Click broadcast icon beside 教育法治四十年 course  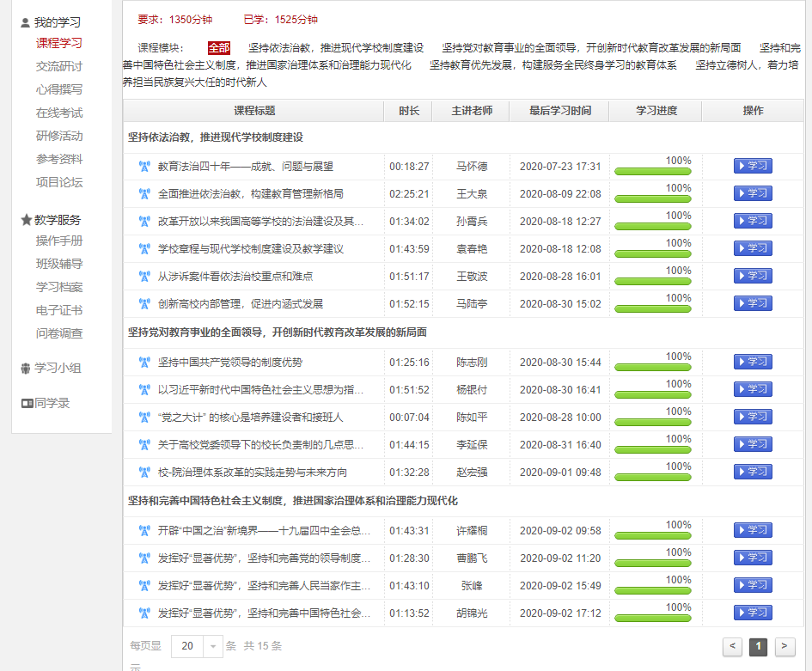(x=144, y=167)
